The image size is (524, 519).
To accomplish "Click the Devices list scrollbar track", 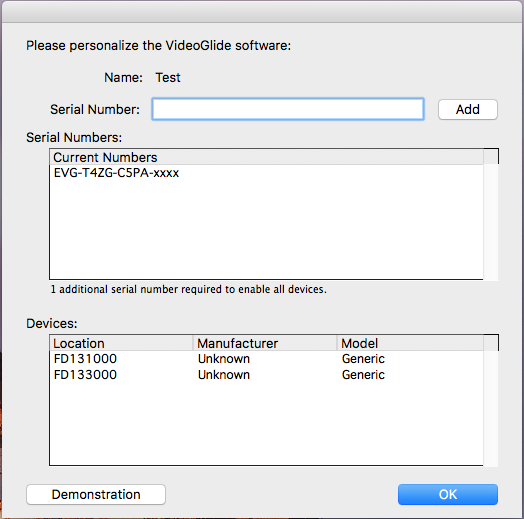I will tap(491, 408).
